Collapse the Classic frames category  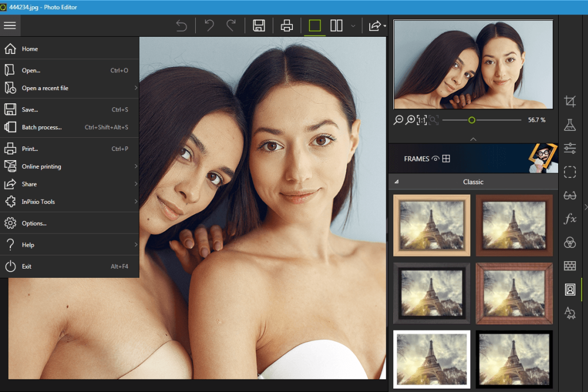tap(397, 182)
